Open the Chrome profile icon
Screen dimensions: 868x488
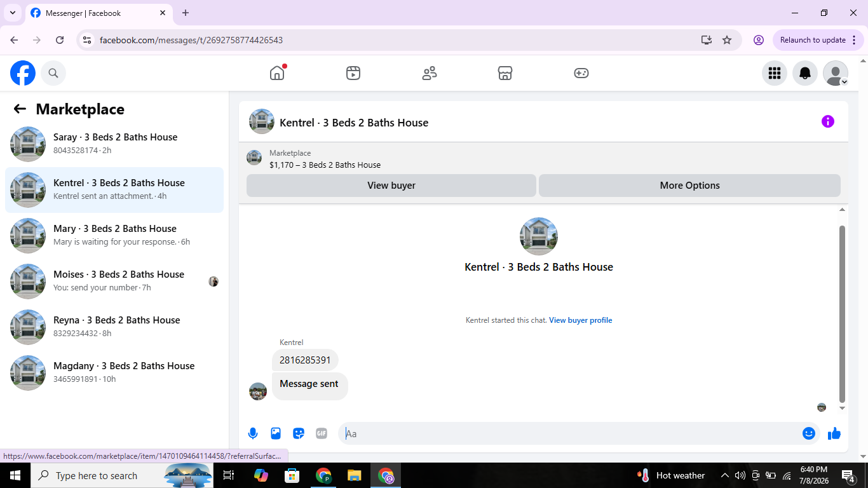[x=759, y=40]
